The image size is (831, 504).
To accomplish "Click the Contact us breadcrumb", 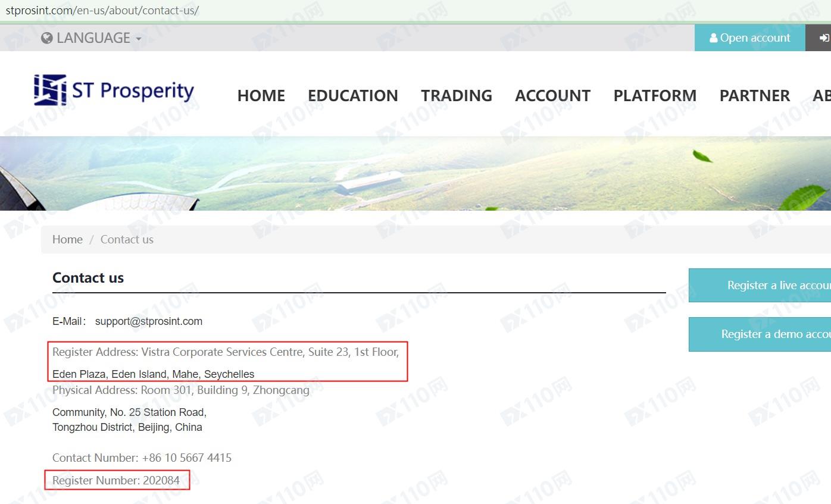I will click(127, 240).
